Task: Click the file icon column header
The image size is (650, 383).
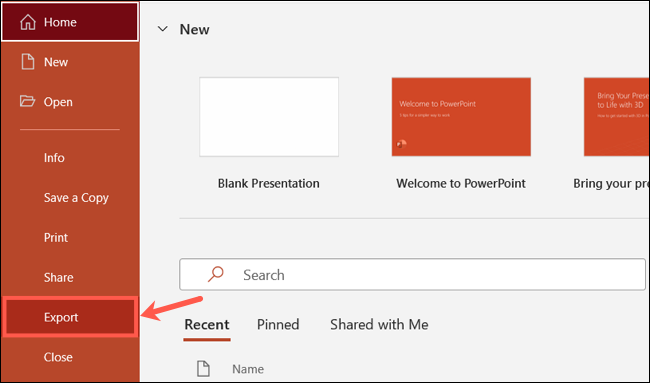Action: pos(203,368)
